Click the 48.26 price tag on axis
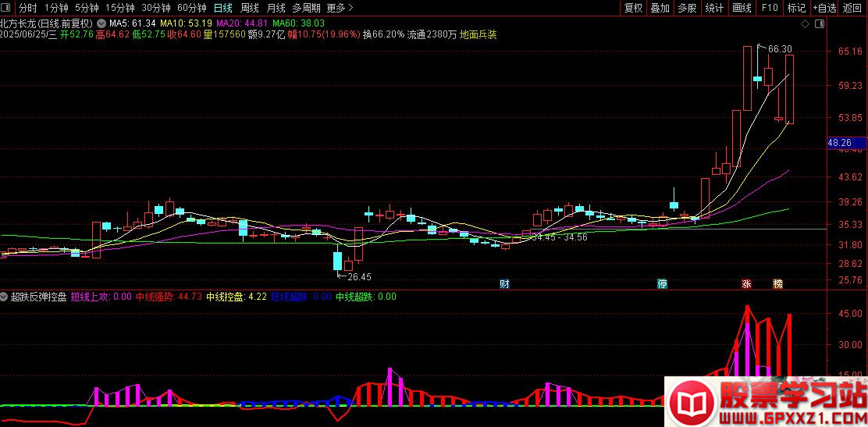The image size is (868, 427). point(846,143)
